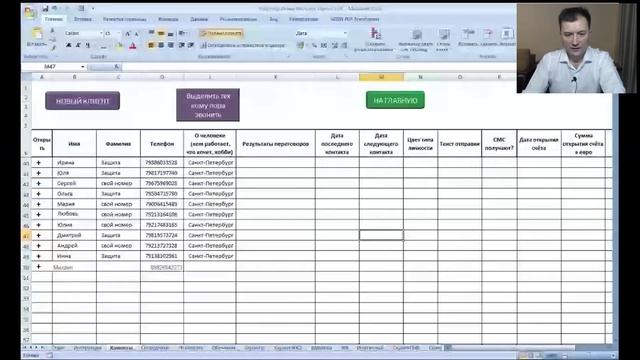Image resolution: width=640 pixels, height=360 pixels.
Task: Toggle the align right button
Action: click(x=170, y=45)
